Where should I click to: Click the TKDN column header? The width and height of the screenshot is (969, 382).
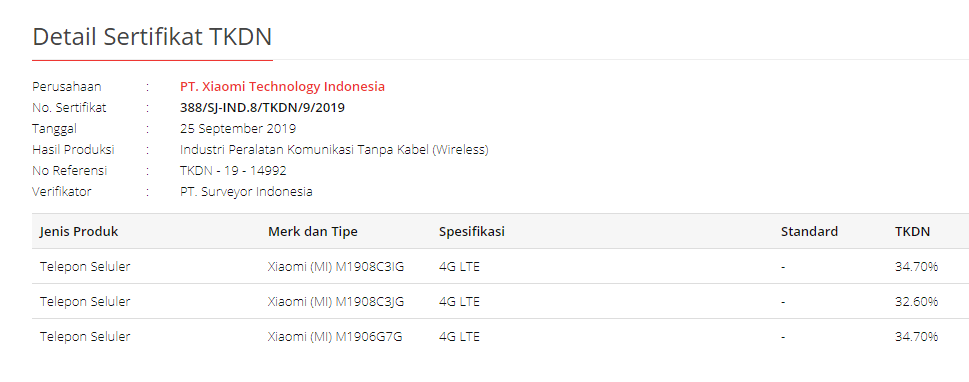(912, 232)
